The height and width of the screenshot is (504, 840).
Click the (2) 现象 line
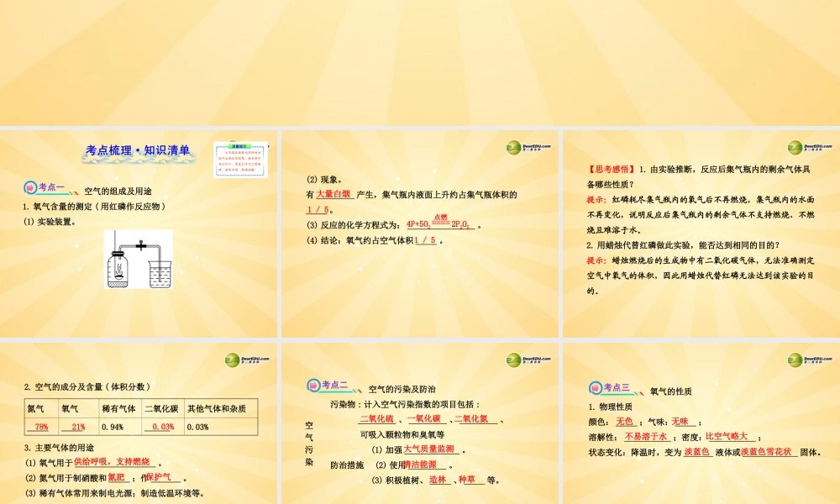[x=324, y=180]
